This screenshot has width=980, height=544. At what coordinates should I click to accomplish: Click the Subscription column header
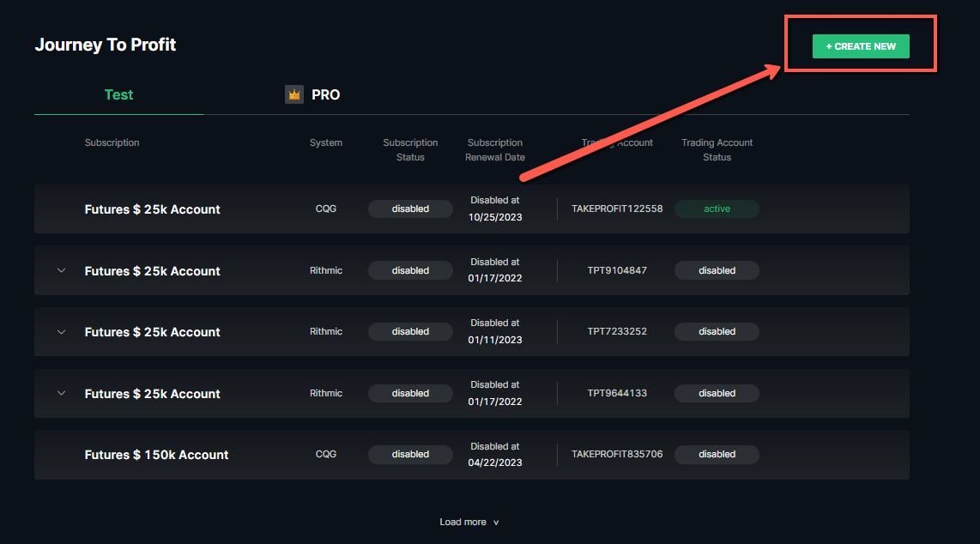pyautogui.click(x=112, y=142)
